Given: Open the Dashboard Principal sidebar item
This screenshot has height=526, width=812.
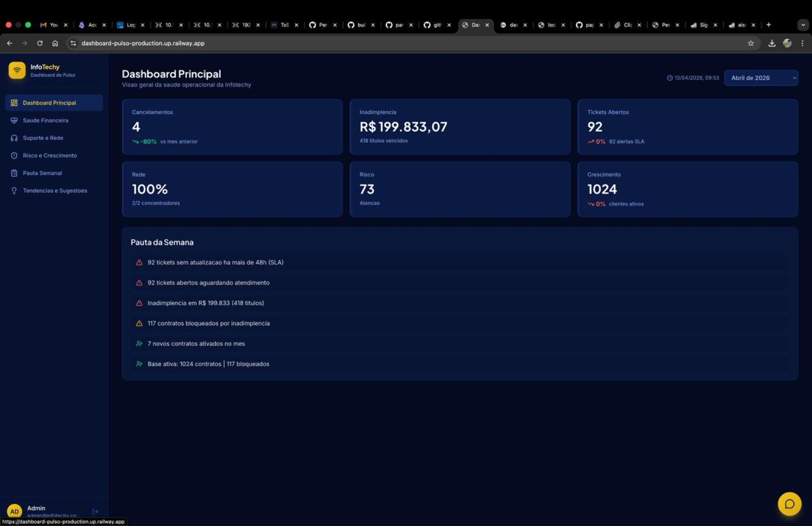Looking at the screenshot, I should click(x=54, y=102).
